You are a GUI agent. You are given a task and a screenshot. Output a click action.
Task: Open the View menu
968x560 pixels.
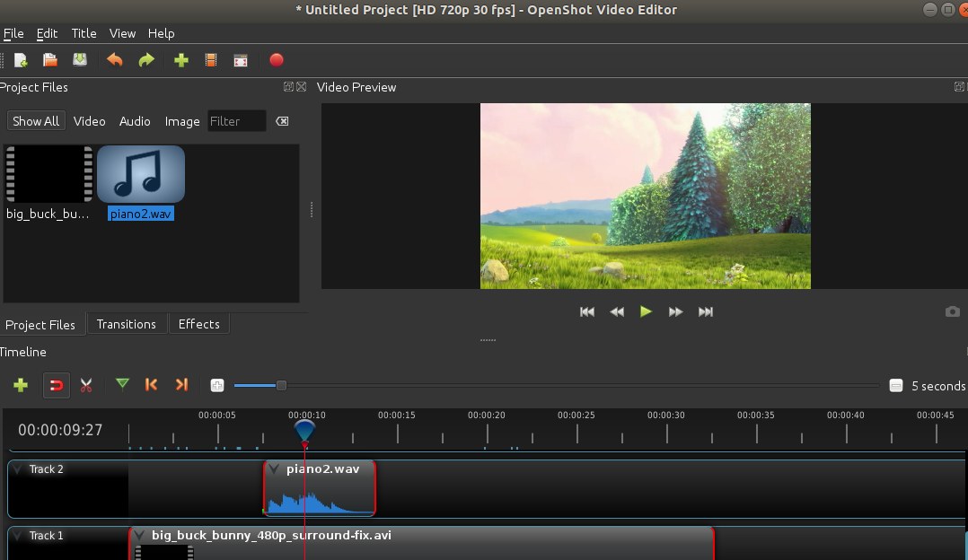[x=122, y=33]
